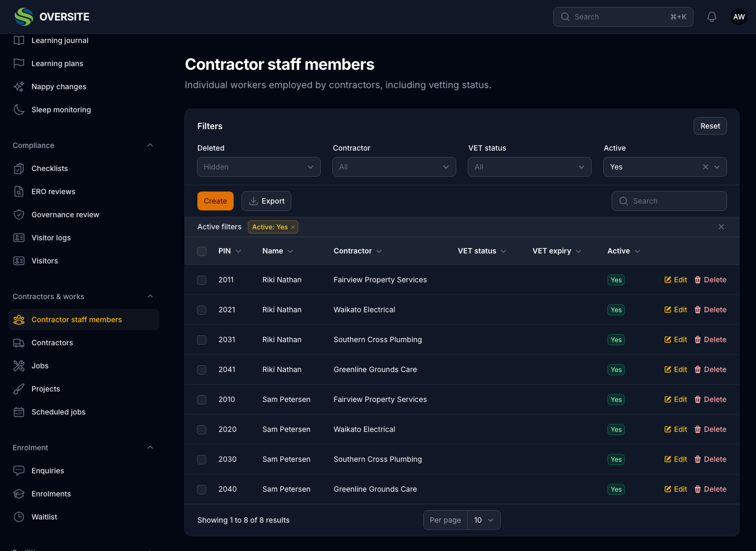The height and width of the screenshot is (551, 756).
Task: Tick the select-all checkbox in the table header
Action: pyautogui.click(x=202, y=251)
